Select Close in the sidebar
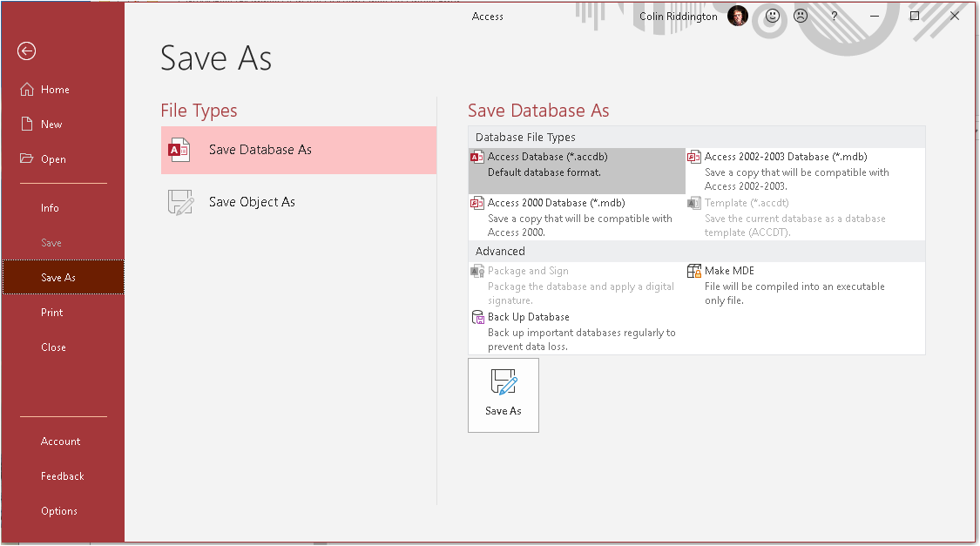This screenshot has width=980, height=546. coord(53,347)
